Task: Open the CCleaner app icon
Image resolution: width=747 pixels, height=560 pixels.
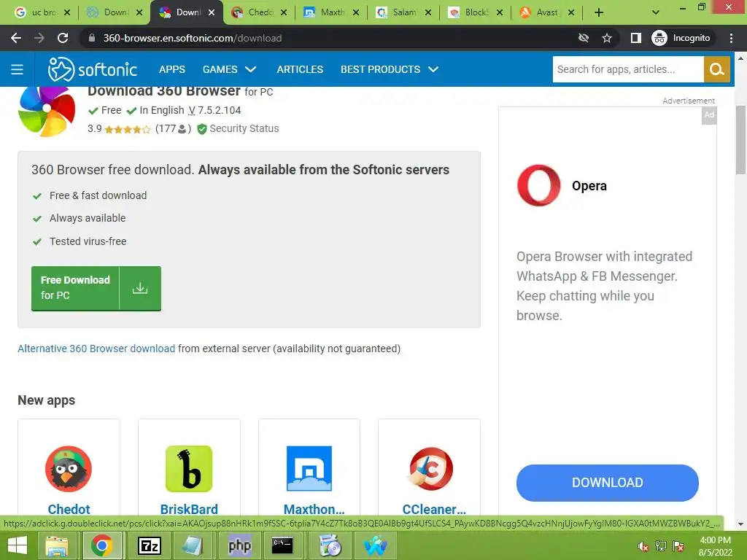Action: coord(431,469)
